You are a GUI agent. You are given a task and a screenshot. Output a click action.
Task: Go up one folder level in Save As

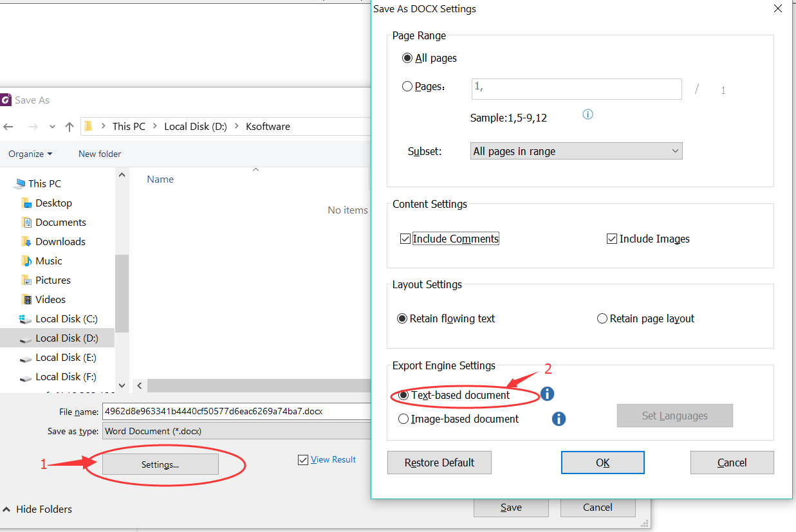(x=69, y=127)
